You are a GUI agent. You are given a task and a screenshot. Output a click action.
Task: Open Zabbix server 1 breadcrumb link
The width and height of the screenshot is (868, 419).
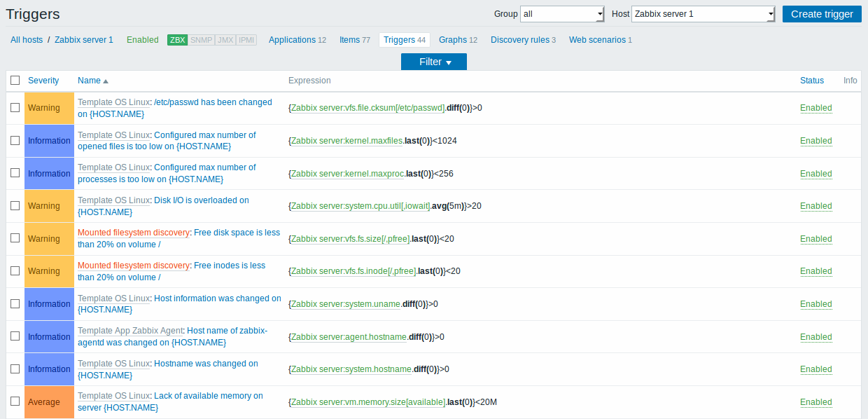(x=84, y=40)
